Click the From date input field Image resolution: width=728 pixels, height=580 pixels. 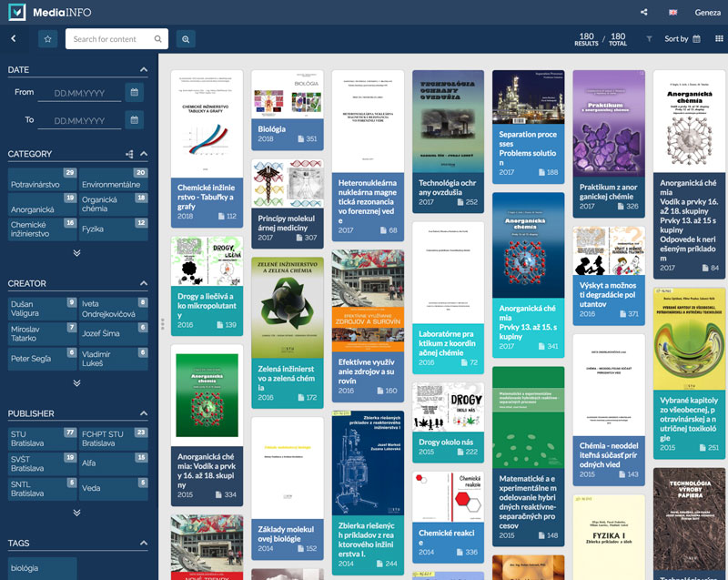pos(79,93)
